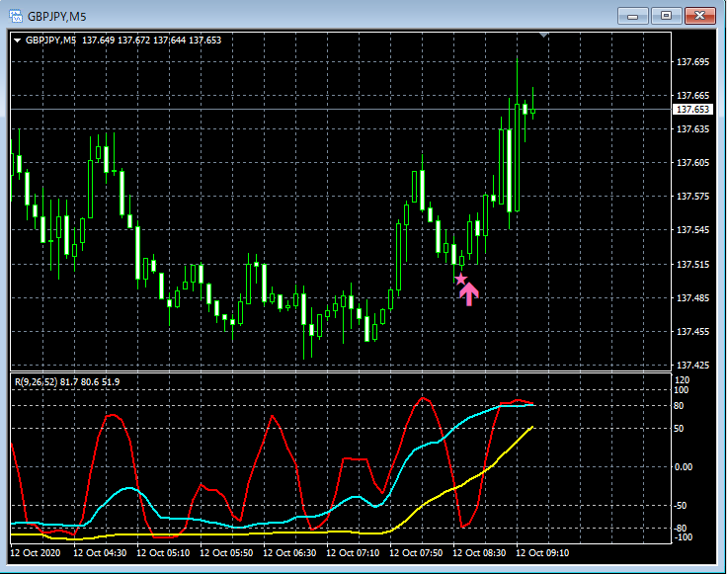
Task: Click the 12 Oct 07:50 time label
Action: [416, 553]
